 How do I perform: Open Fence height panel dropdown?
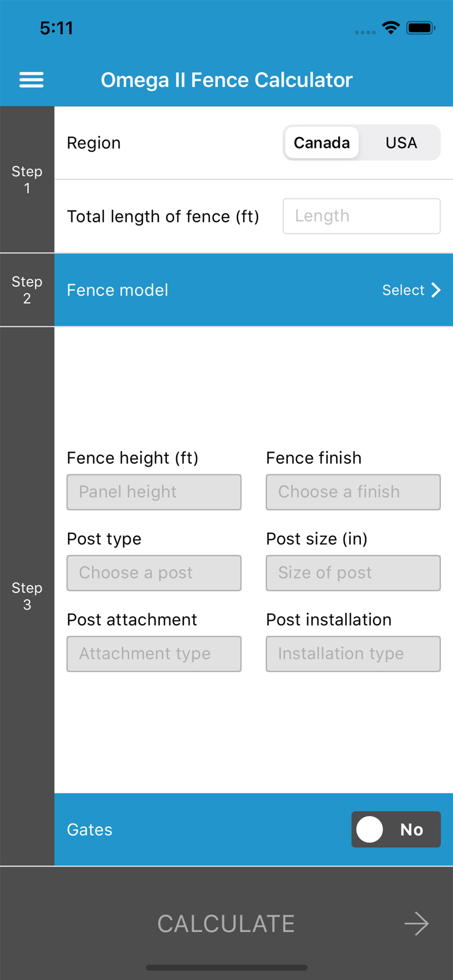tap(154, 492)
